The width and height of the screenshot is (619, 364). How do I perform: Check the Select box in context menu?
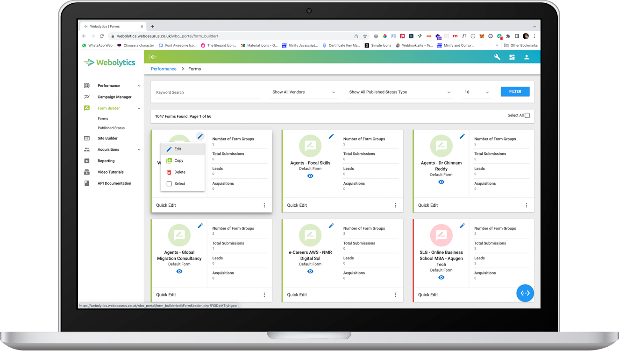[x=169, y=184]
